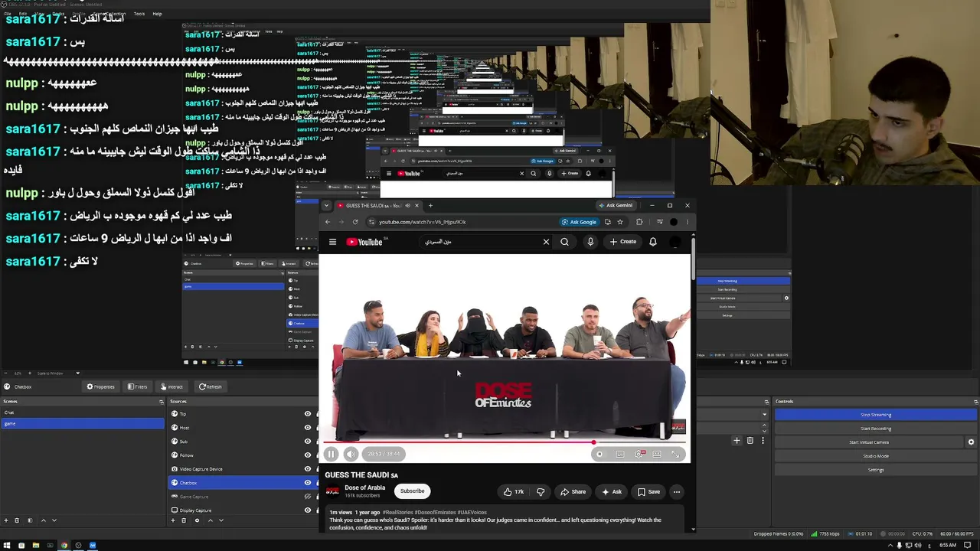Dislike the YouTube video
Image resolution: width=980 pixels, height=551 pixels.
point(541,492)
